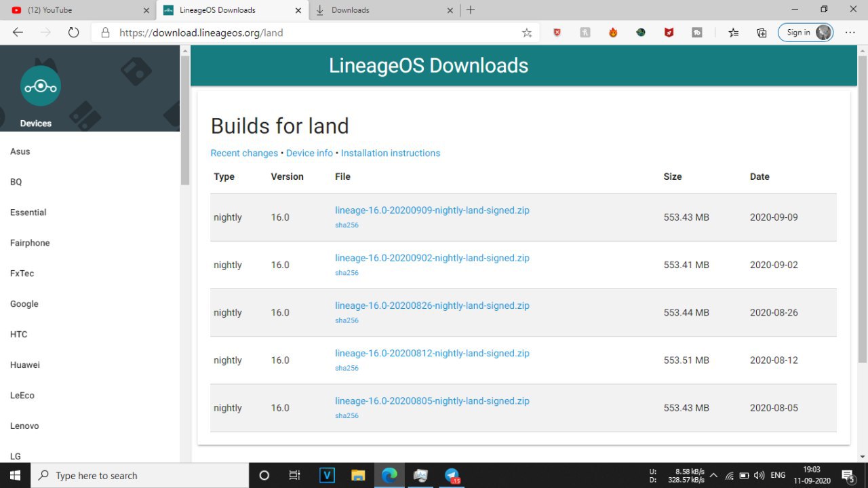Go back to the previous page
This screenshot has height=488, width=868.
[x=18, y=32]
